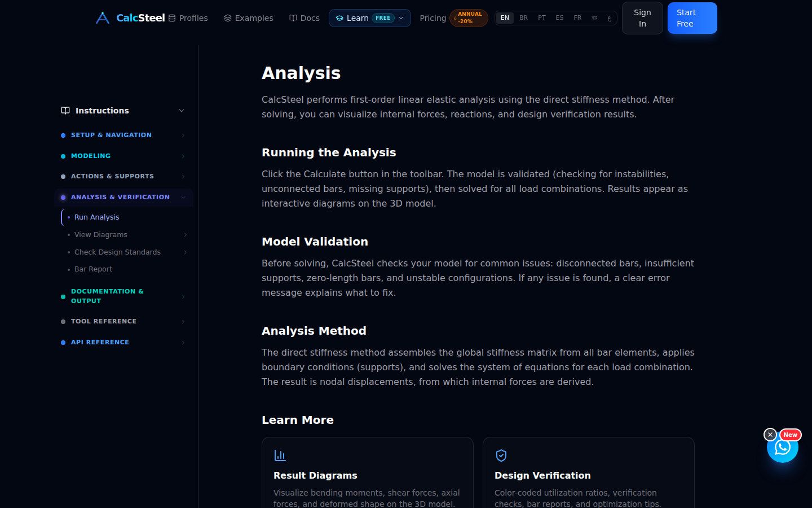Open the WhatsApp chat bubble icon
812x508 pixels.
coord(782,447)
